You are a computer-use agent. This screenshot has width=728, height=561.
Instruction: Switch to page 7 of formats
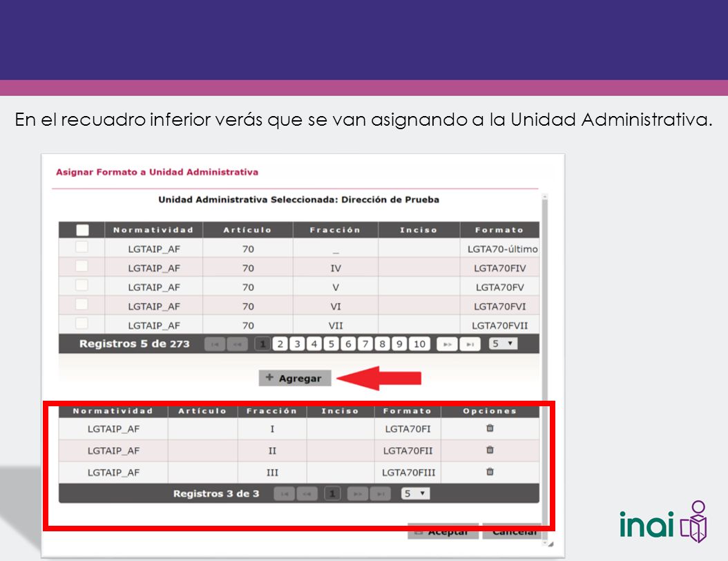(x=365, y=344)
